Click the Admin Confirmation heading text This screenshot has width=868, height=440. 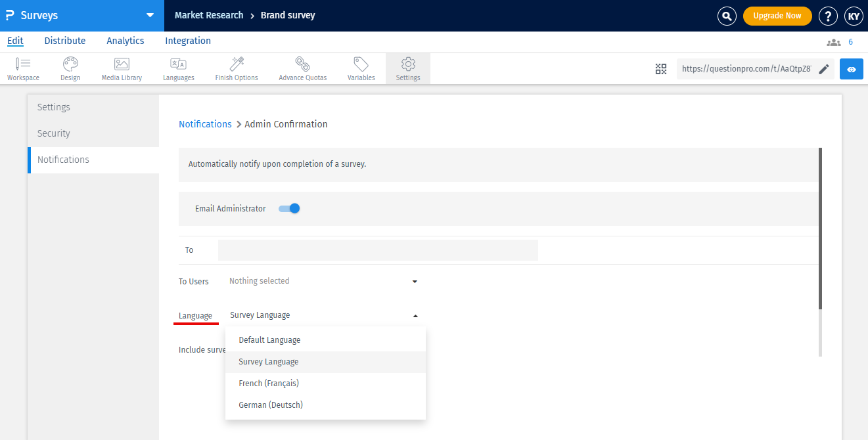[286, 124]
